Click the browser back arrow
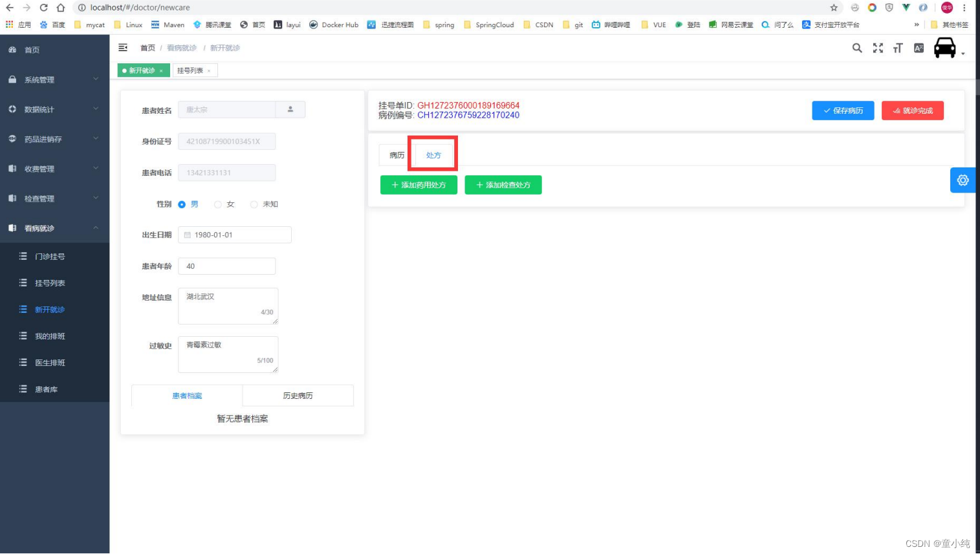This screenshot has width=980, height=554. coord(10,8)
